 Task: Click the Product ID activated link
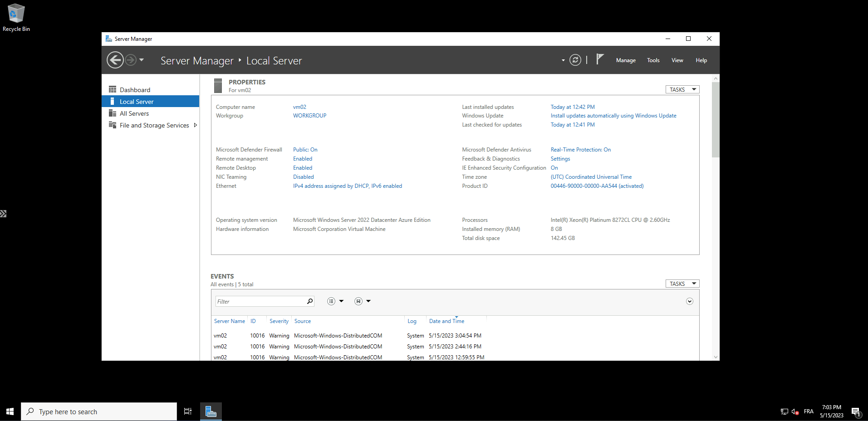[597, 186]
